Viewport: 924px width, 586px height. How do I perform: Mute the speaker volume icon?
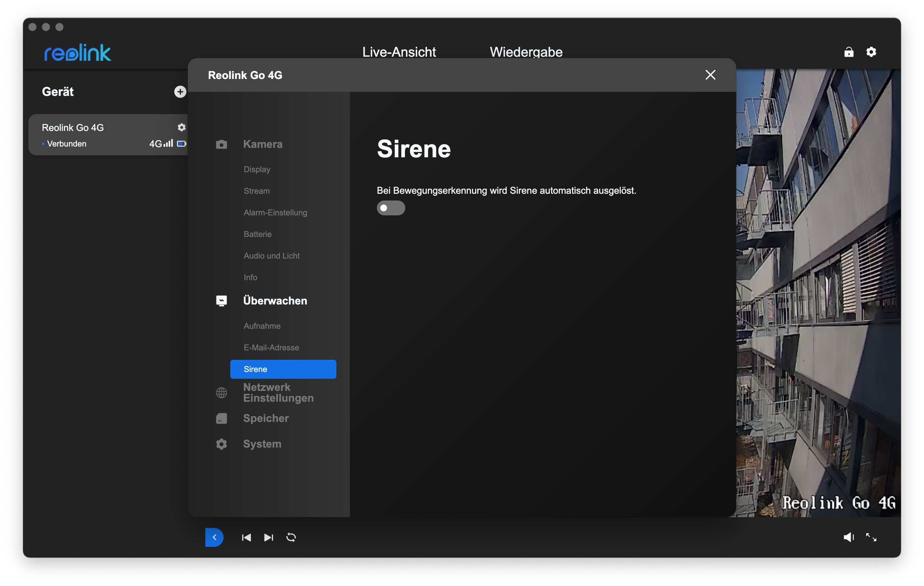pyautogui.click(x=848, y=537)
